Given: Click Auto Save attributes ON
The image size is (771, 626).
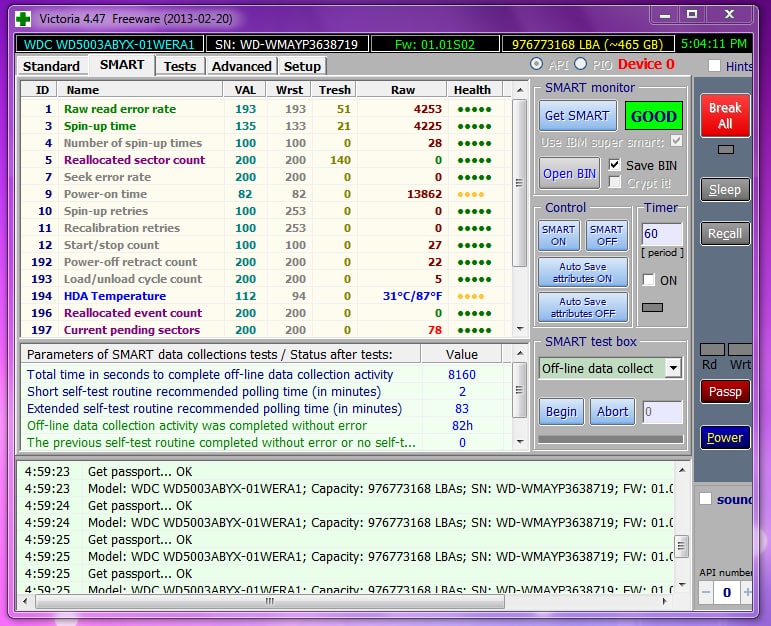Looking at the screenshot, I should (x=583, y=272).
